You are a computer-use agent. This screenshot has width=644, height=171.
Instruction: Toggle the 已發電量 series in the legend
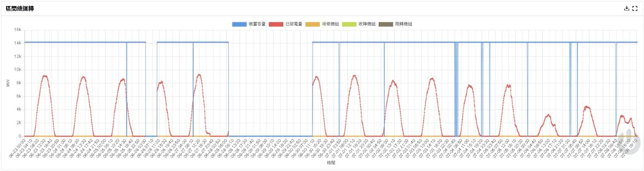pos(285,24)
